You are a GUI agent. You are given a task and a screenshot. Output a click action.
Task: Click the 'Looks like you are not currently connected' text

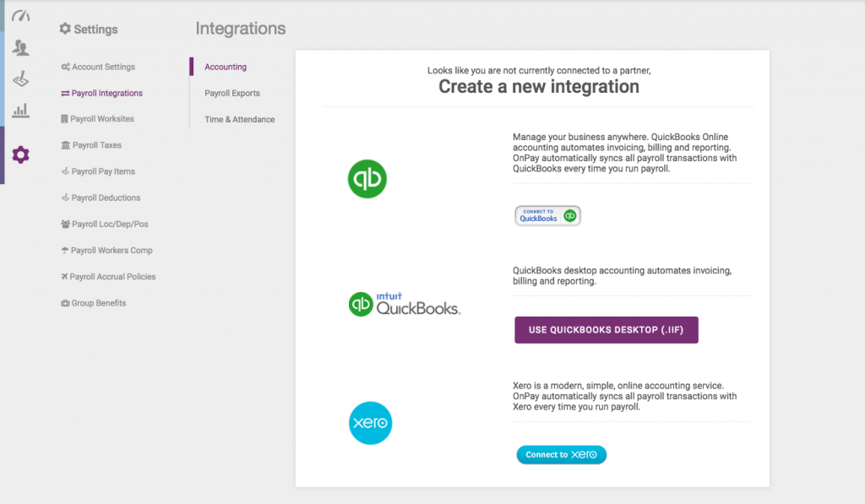539,71
